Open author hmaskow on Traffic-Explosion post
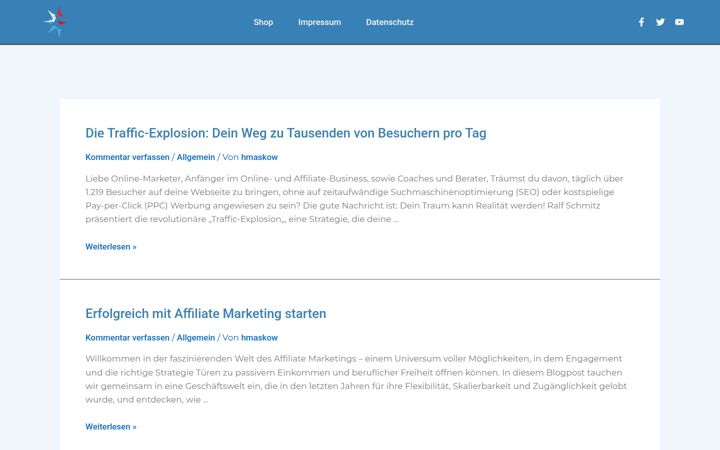 (259, 157)
